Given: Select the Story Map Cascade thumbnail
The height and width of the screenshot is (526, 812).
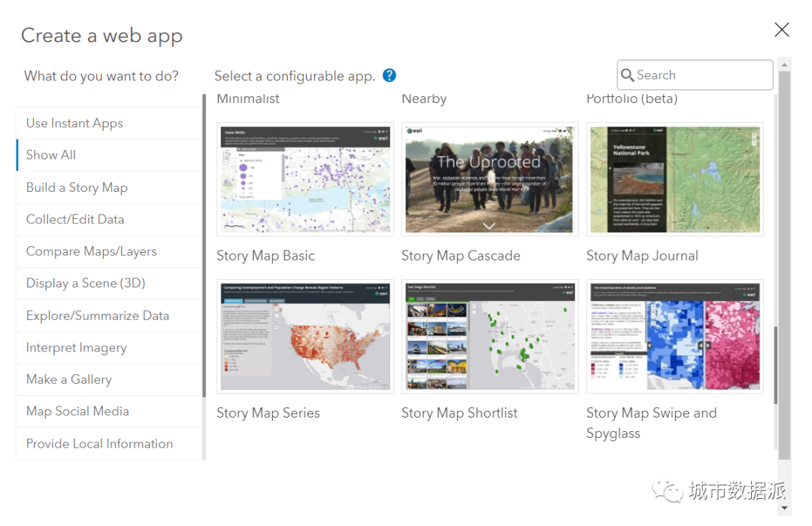Looking at the screenshot, I should coord(490,179).
